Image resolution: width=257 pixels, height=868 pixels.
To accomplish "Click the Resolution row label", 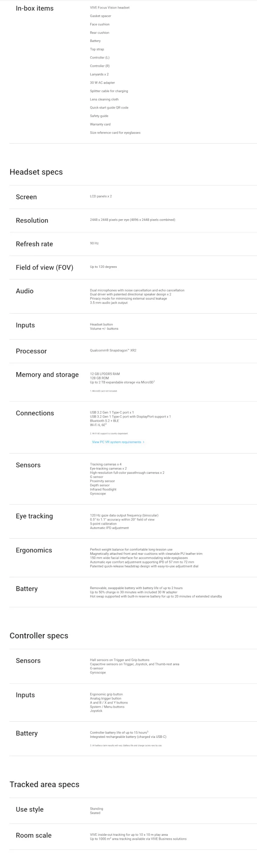I will [32, 220].
